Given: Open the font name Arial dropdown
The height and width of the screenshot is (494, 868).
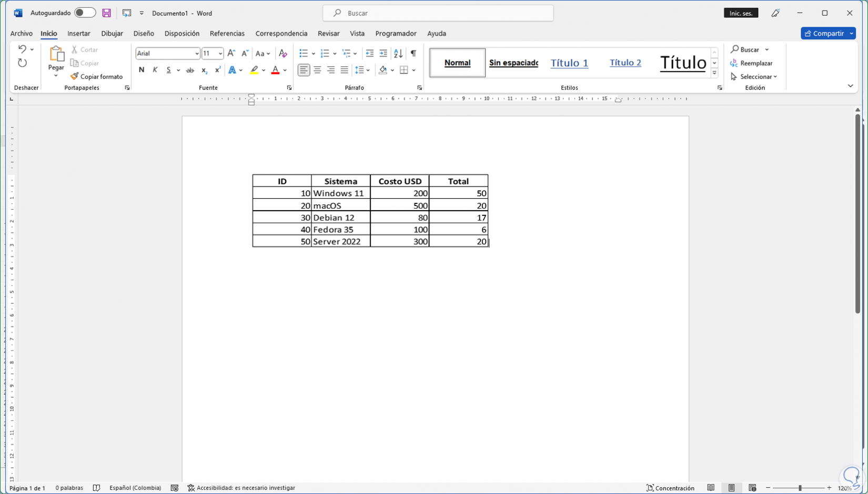Looking at the screenshot, I should 197,54.
